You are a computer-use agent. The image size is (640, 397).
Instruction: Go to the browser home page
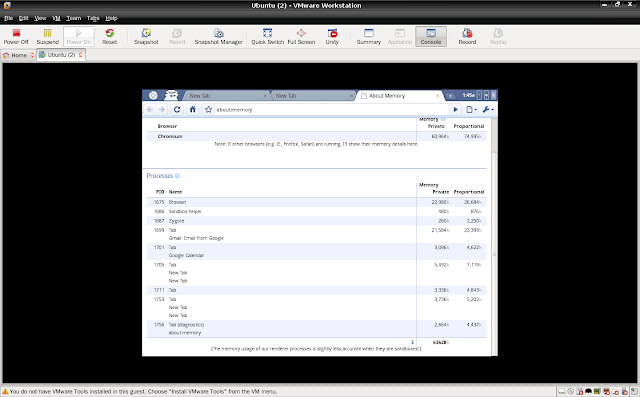193,109
